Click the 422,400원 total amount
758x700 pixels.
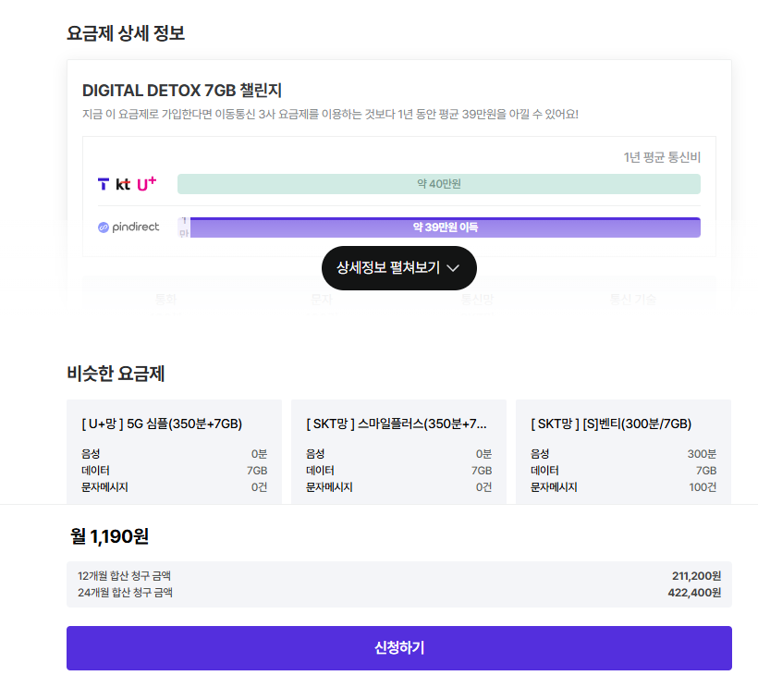693,593
